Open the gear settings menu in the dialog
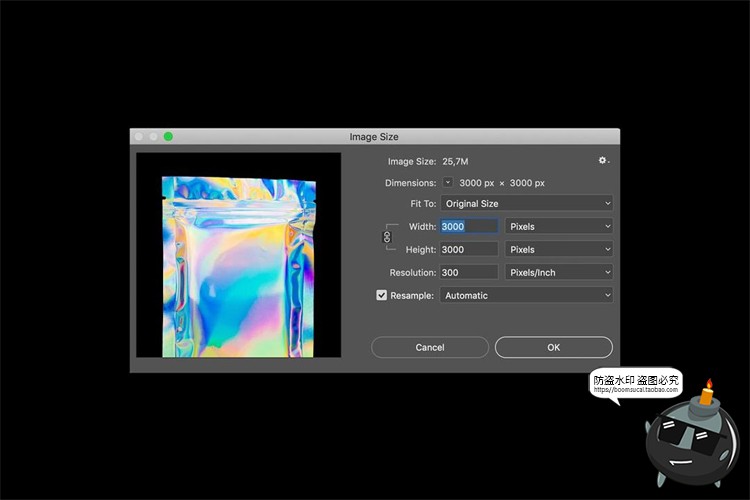Viewport: 750px width, 500px height. pos(603,160)
